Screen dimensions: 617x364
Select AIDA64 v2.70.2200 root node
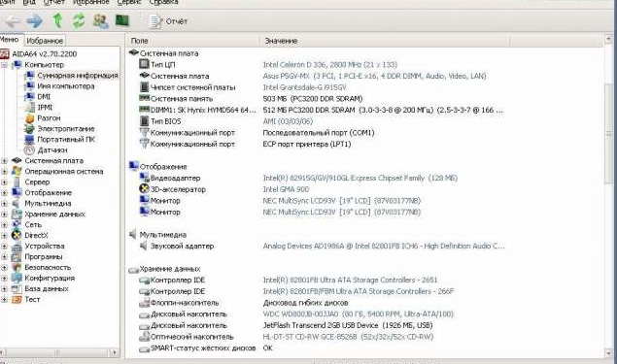tap(45, 53)
